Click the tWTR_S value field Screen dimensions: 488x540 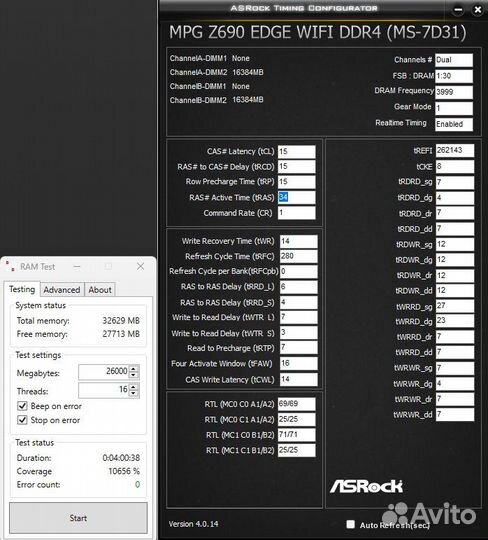pyautogui.click(x=299, y=333)
